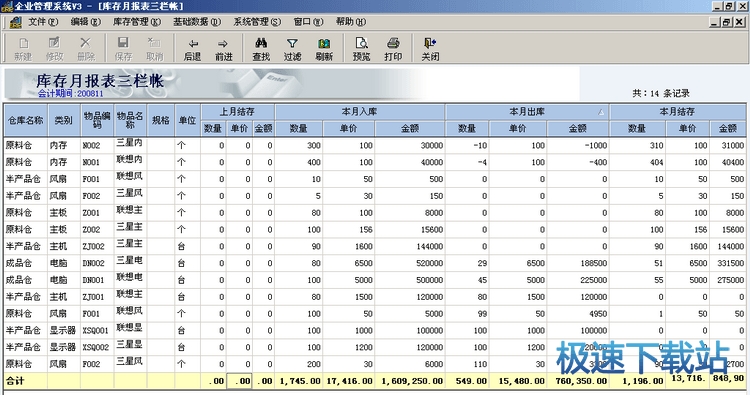Open the 窗口(W) menu
The height and width of the screenshot is (395, 750).
click(309, 22)
